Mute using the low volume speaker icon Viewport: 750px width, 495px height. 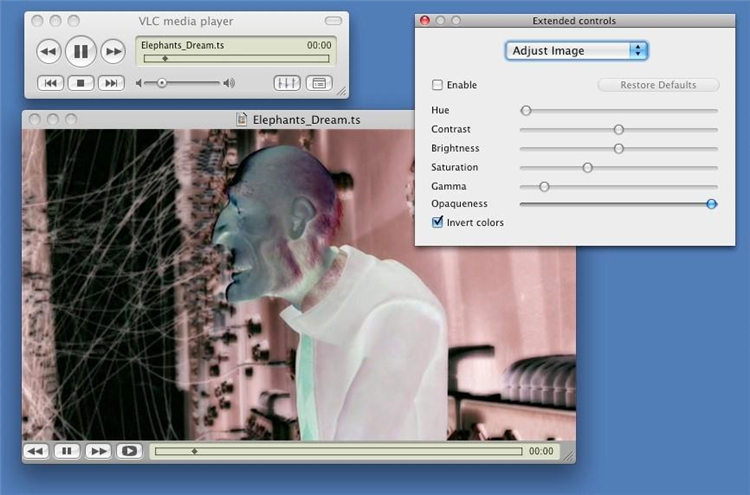138,83
